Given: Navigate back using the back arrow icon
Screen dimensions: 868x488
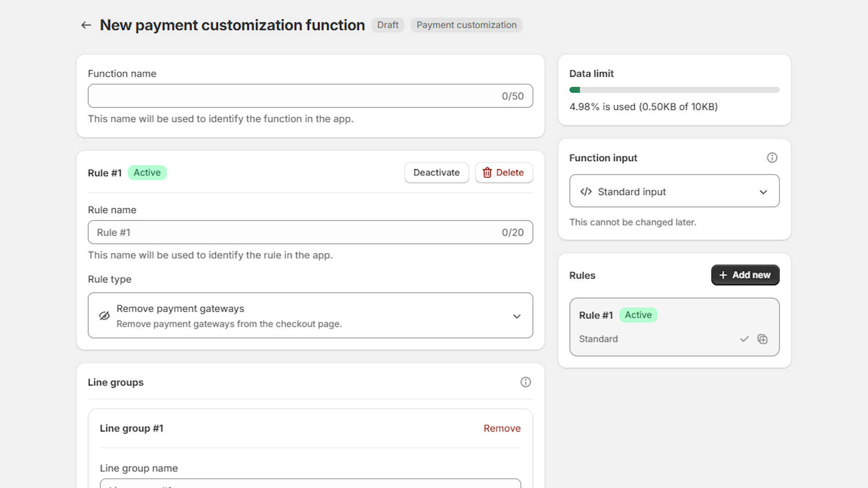Looking at the screenshot, I should [86, 25].
